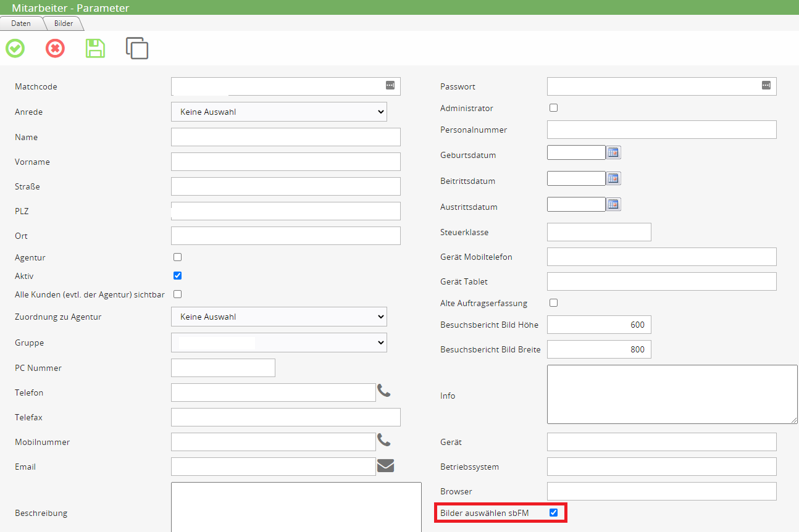Switch to the Bilder tab

pos(64,23)
